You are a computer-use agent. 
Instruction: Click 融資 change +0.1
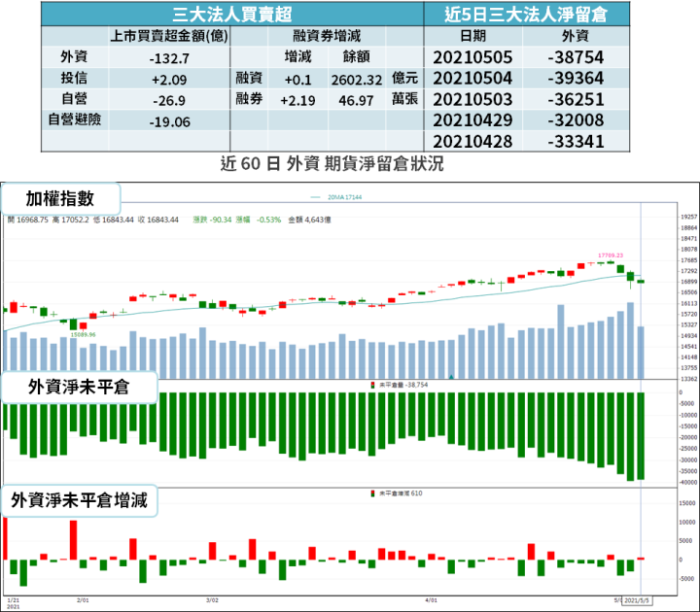coord(297,80)
